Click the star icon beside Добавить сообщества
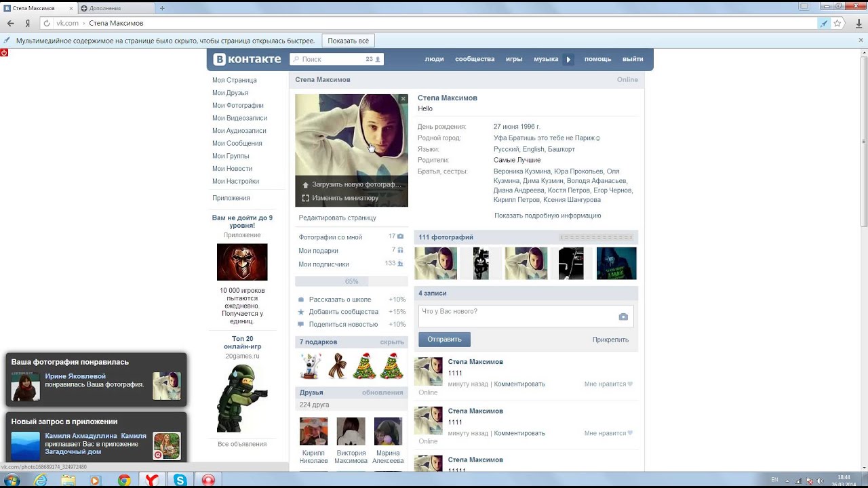868x488 pixels. coord(301,312)
